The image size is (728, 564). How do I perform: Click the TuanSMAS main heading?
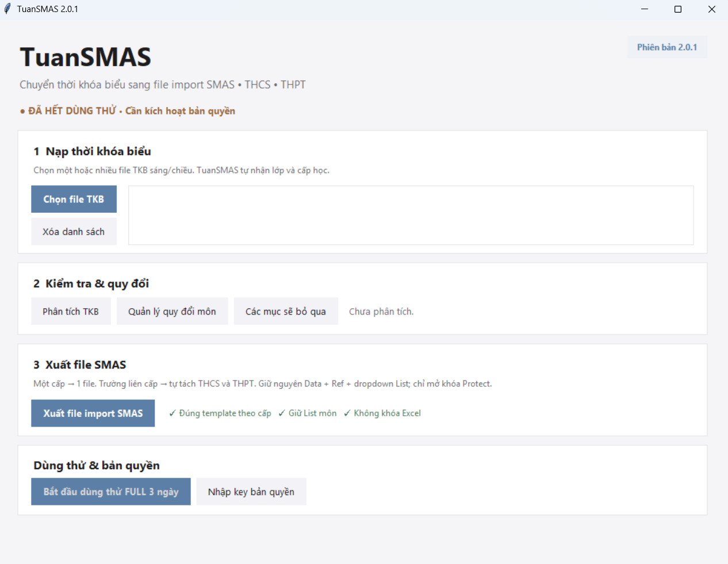click(x=86, y=57)
